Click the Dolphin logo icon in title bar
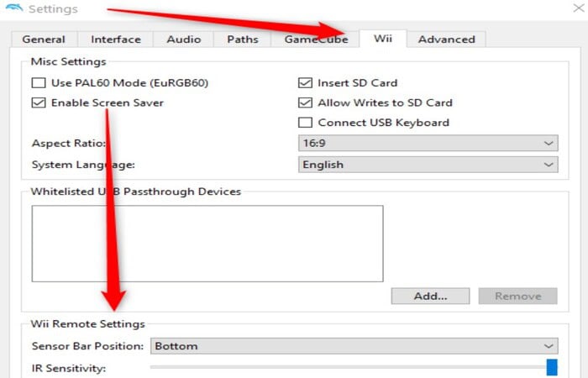The height and width of the screenshot is (378, 588). pyautogui.click(x=14, y=8)
